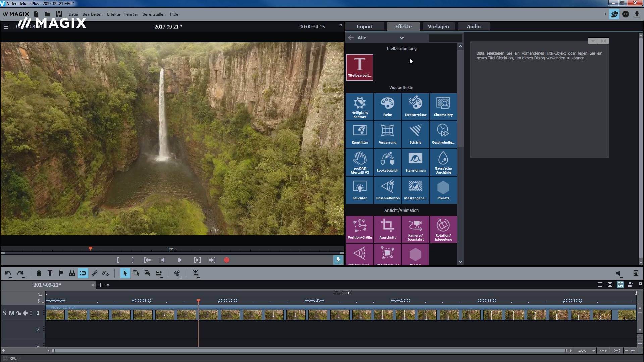This screenshot has height=362, width=644.
Task: Switch to storyboard view mode
Action: (600, 285)
